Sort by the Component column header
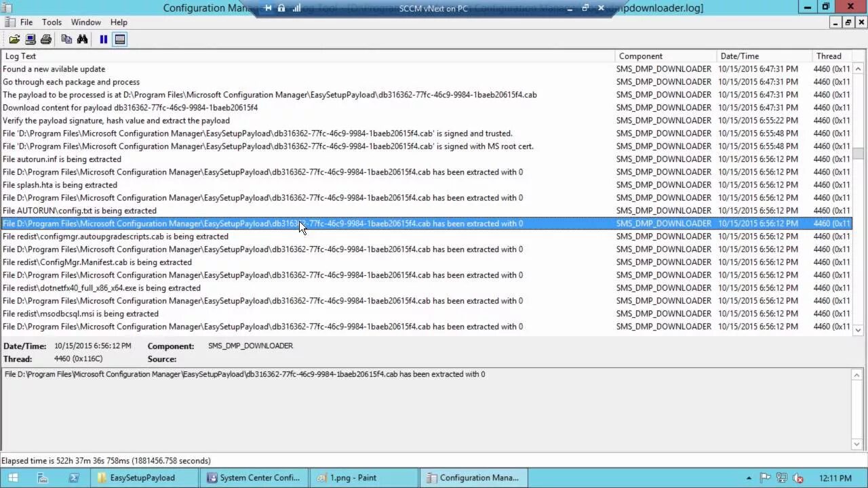The height and width of the screenshot is (488, 868). (665, 56)
